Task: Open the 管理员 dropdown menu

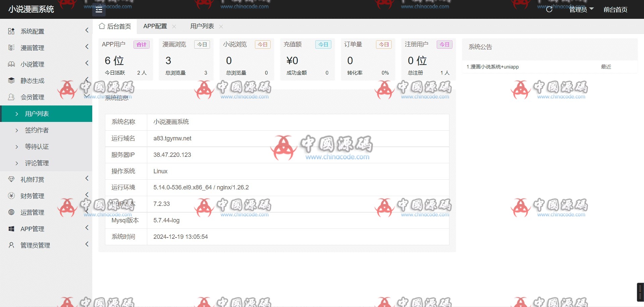Action: [581, 9]
